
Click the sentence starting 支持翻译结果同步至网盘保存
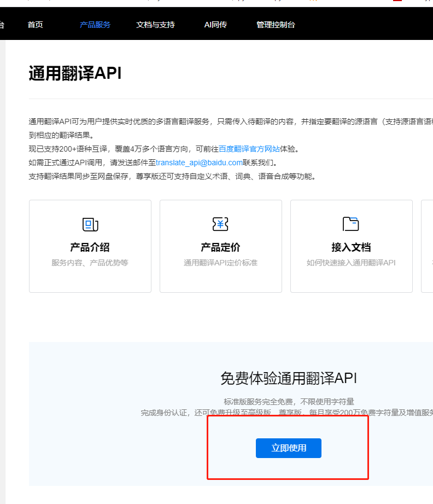click(172, 176)
